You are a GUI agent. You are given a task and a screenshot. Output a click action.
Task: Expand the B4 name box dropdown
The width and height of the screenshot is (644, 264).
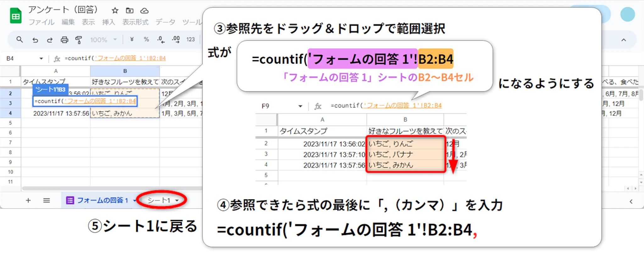[41, 59]
